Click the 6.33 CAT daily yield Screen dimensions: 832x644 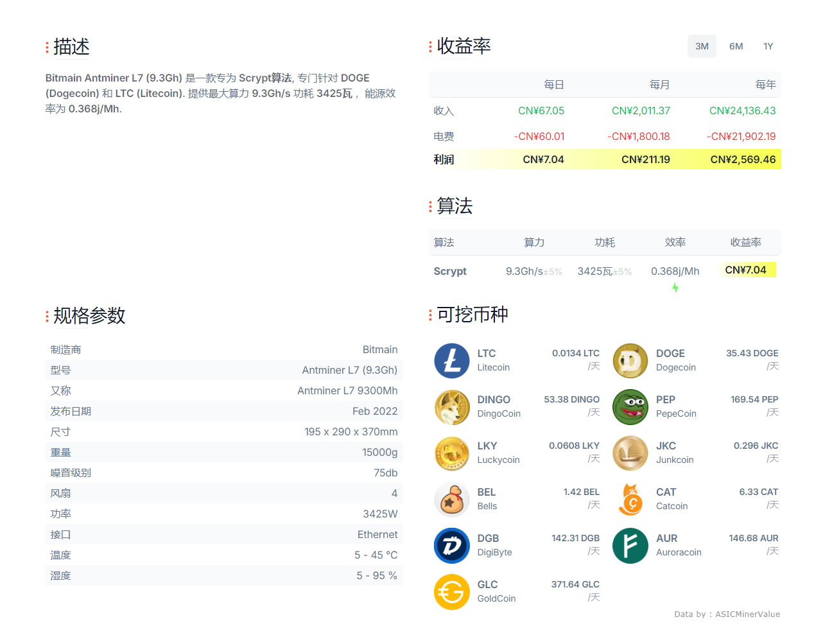[x=759, y=492]
